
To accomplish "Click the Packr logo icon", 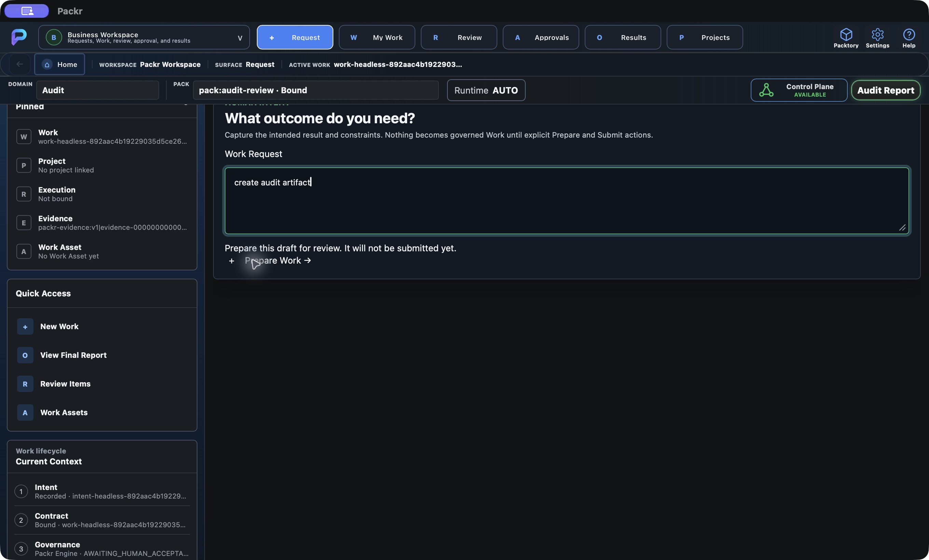I will [19, 37].
